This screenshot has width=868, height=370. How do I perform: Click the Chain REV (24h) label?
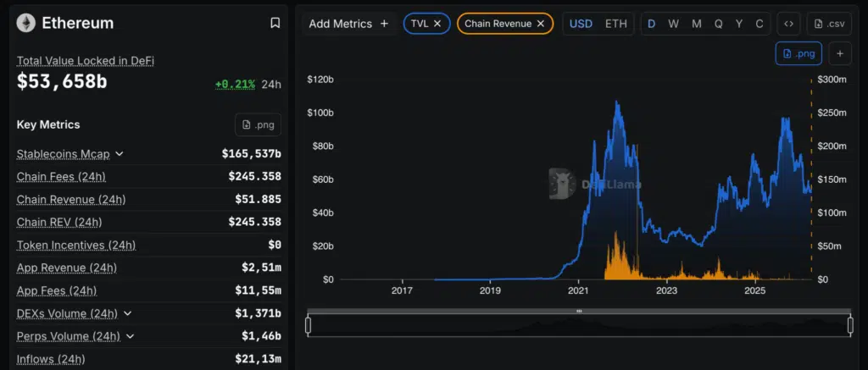tap(59, 222)
